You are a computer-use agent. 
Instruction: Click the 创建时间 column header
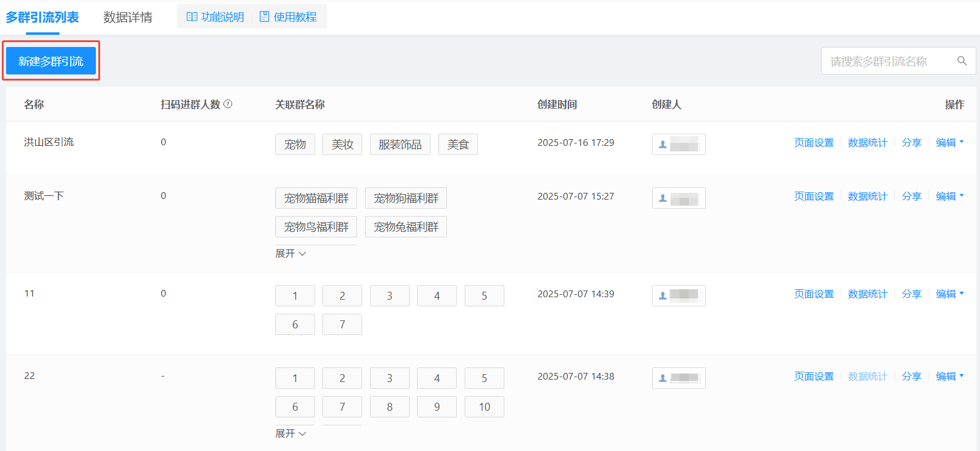coord(557,104)
